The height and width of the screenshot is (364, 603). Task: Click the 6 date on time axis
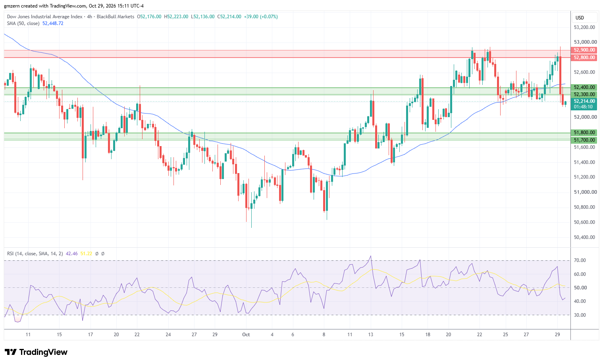tap(293, 335)
